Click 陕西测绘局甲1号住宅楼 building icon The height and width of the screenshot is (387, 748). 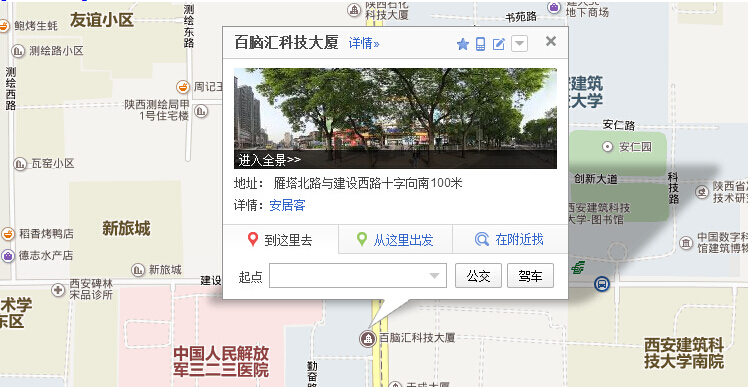click(201, 111)
